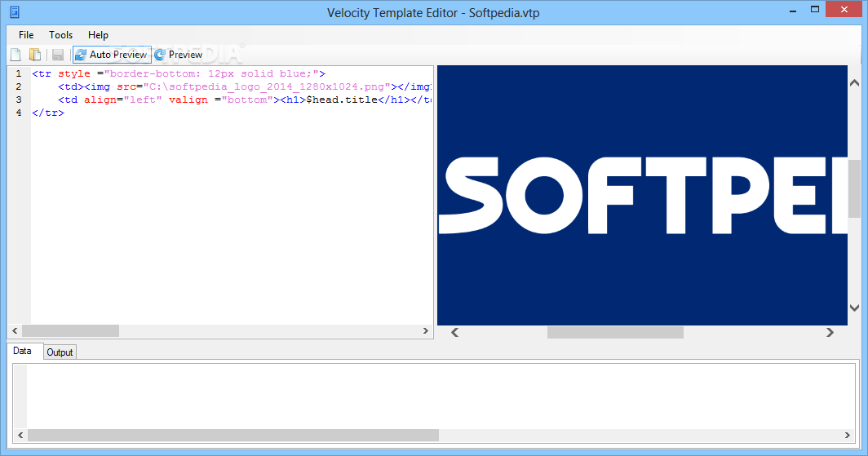
Task: Switch to the Output tab
Action: [60, 352]
